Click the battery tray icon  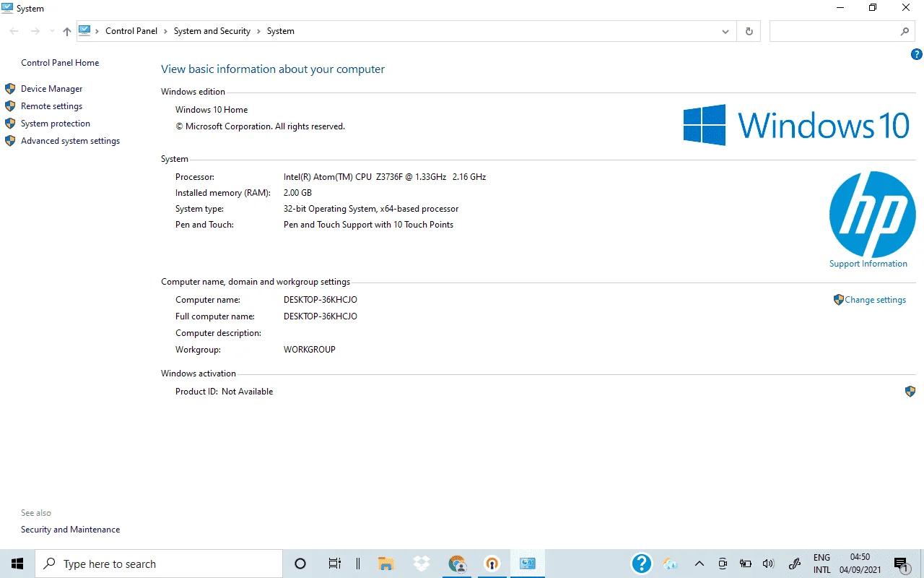746,564
